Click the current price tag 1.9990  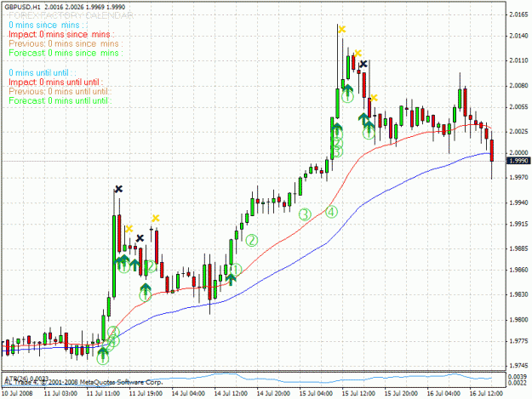[518, 161]
